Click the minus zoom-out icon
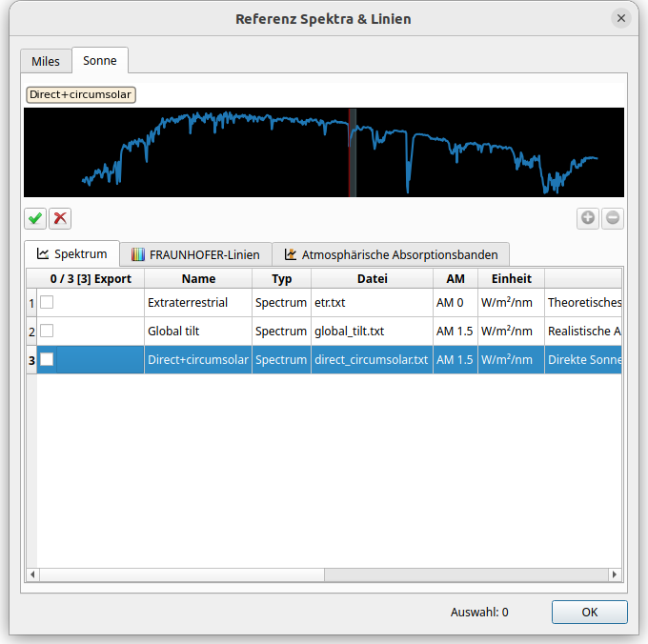Viewport: 648px width, 644px height. 613,218
